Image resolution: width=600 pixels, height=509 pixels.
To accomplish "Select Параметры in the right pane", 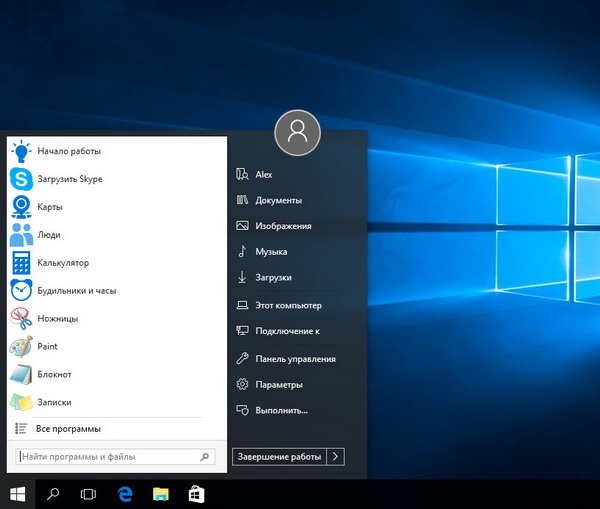I will [279, 385].
